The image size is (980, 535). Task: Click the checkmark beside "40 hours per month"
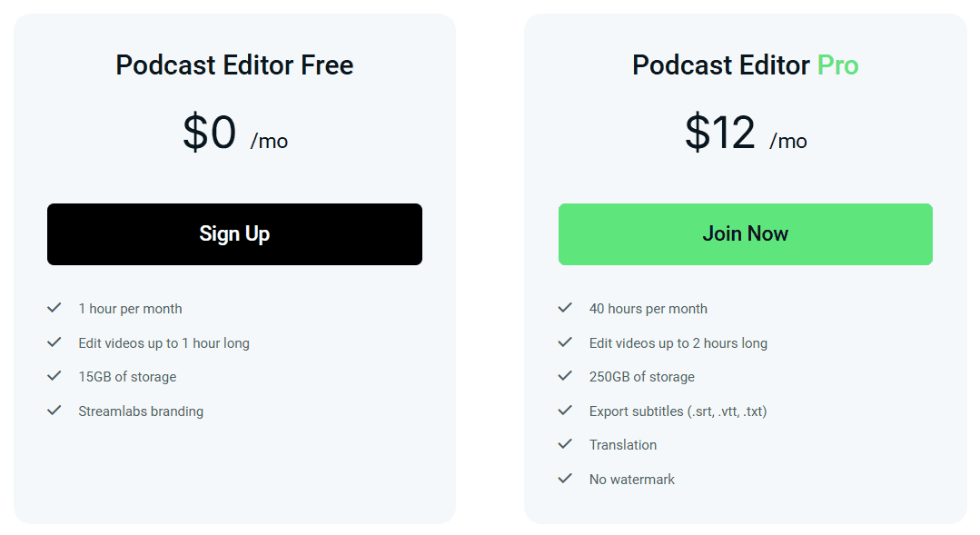click(565, 309)
